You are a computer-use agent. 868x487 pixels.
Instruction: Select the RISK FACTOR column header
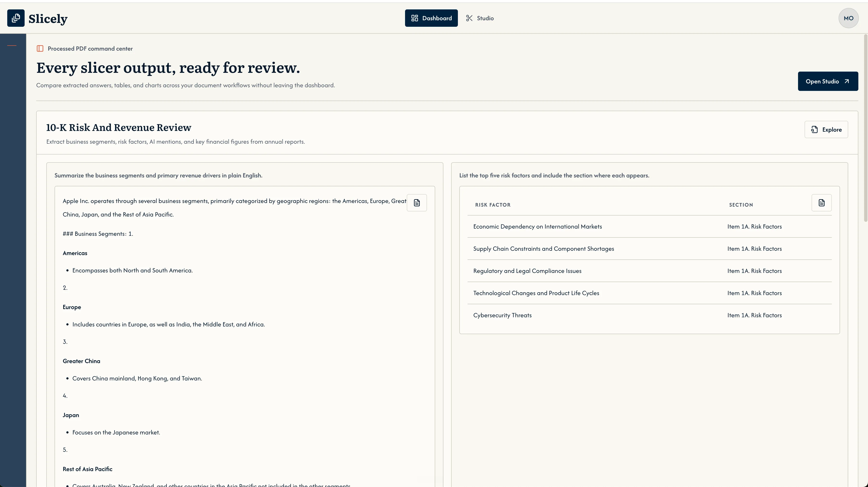click(493, 205)
